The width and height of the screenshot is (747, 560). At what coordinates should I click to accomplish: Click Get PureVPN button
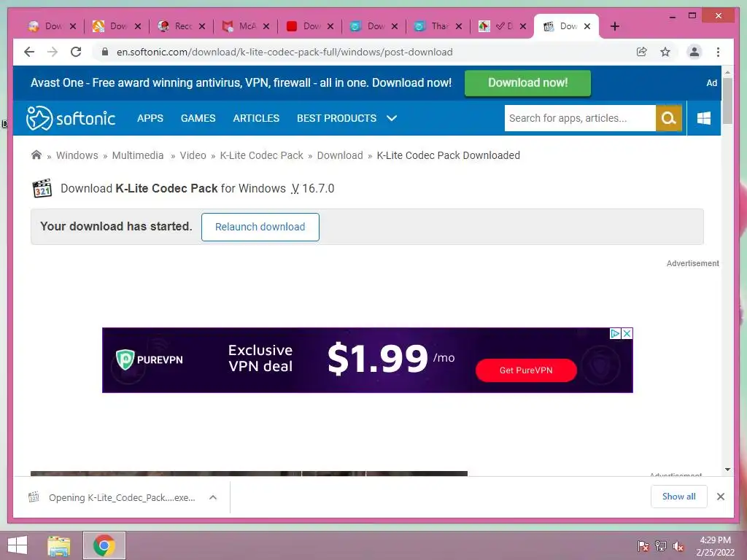tap(526, 370)
